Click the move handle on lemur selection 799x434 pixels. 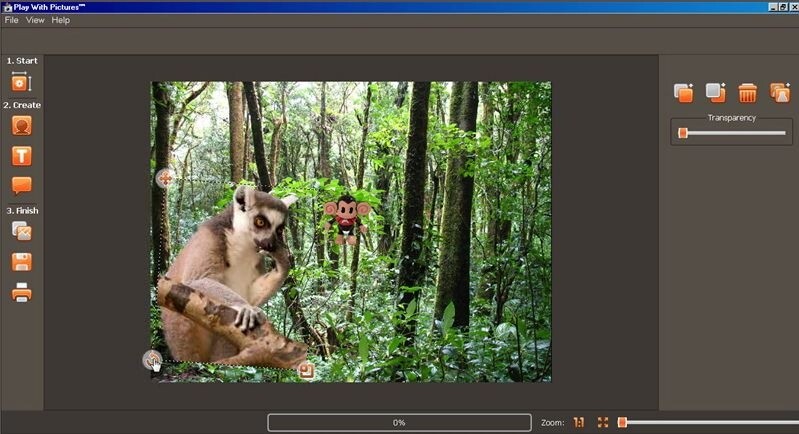pos(165,178)
